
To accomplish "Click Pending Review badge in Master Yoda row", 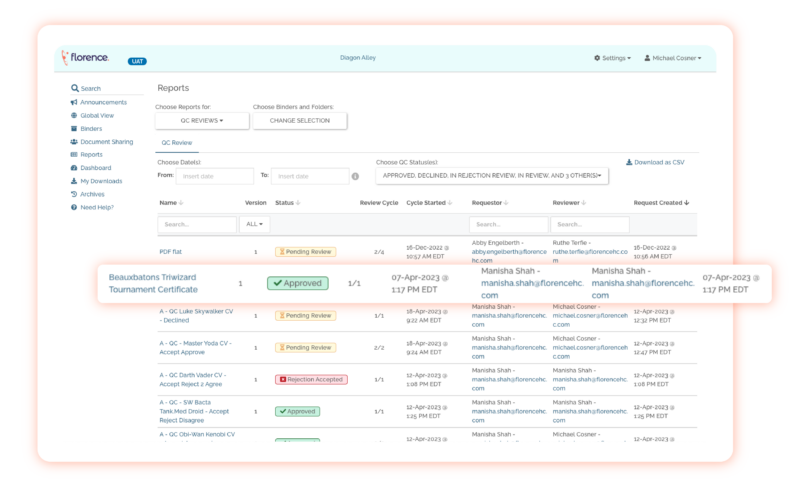I will [x=305, y=348].
